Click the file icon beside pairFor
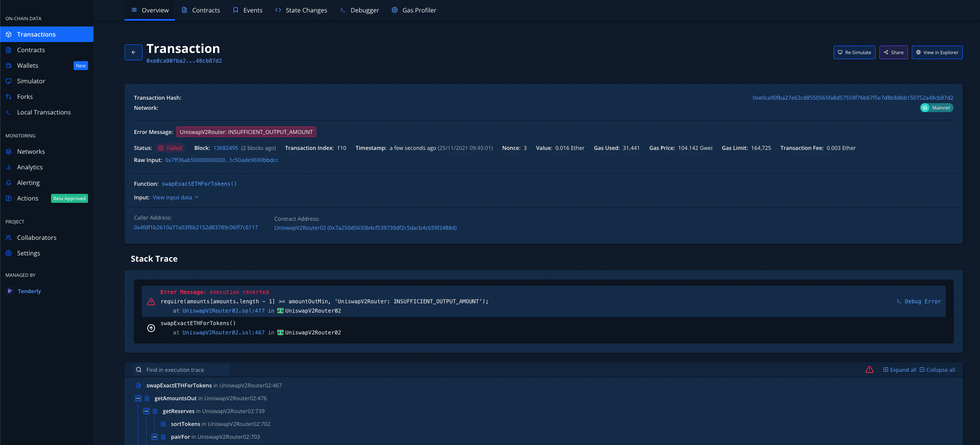Image resolution: width=980 pixels, height=445 pixels. pos(163,437)
